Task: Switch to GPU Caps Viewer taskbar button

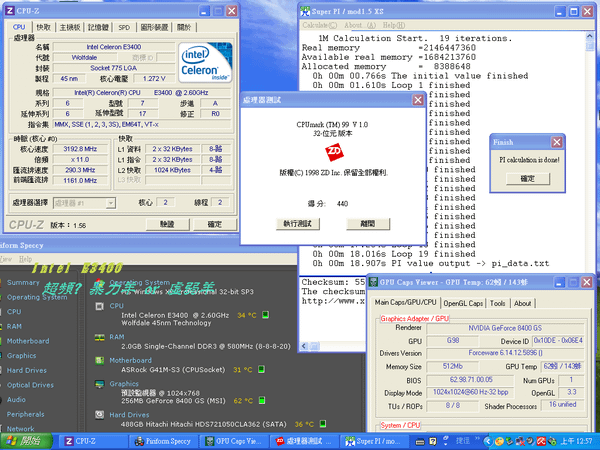Action: [235, 441]
